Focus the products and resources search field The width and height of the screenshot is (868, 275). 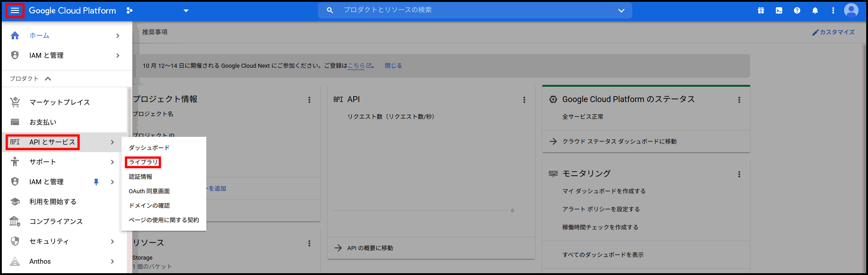(474, 10)
